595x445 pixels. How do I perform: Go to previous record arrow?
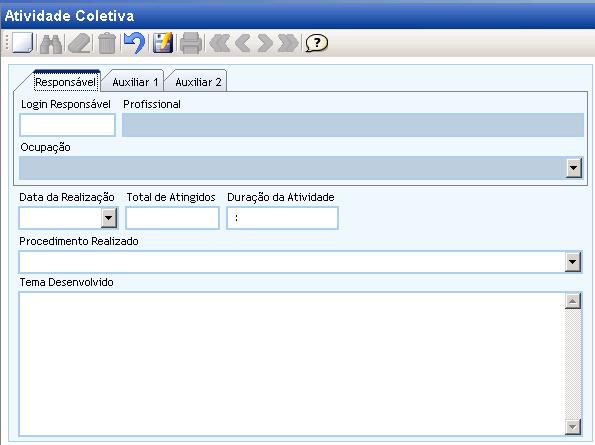pos(242,43)
